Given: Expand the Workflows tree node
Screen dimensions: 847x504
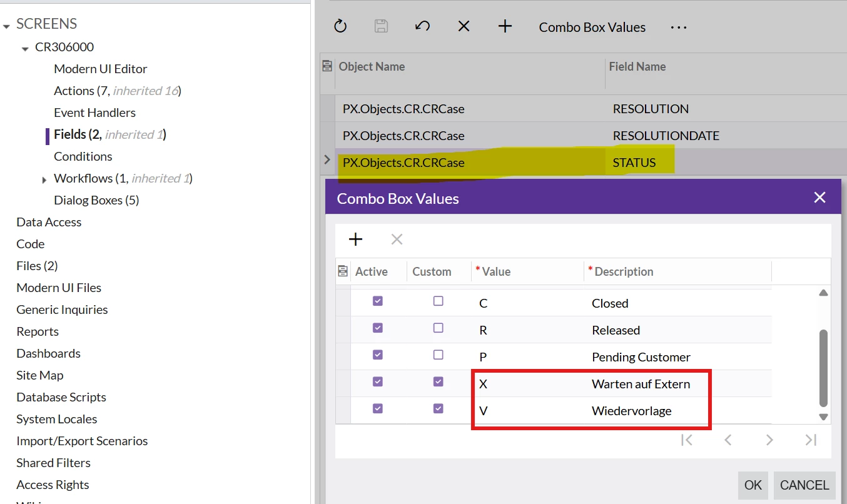Looking at the screenshot, I should pos(44,180).
